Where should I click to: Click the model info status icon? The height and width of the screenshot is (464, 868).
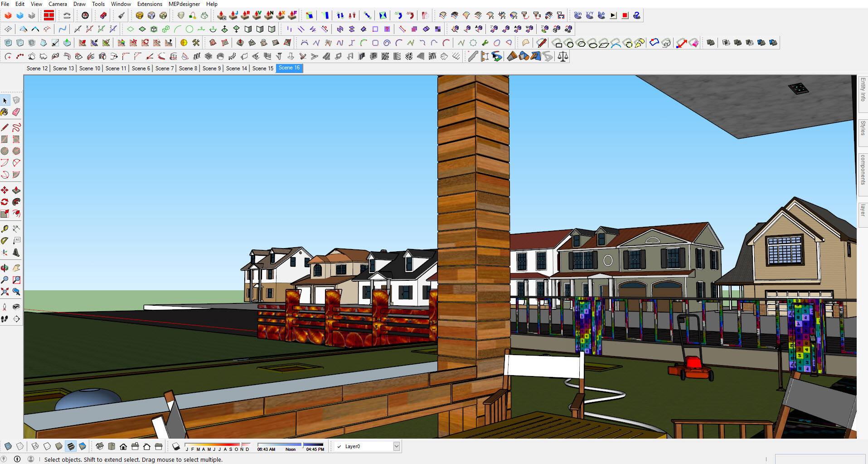(x=17, y=459)
